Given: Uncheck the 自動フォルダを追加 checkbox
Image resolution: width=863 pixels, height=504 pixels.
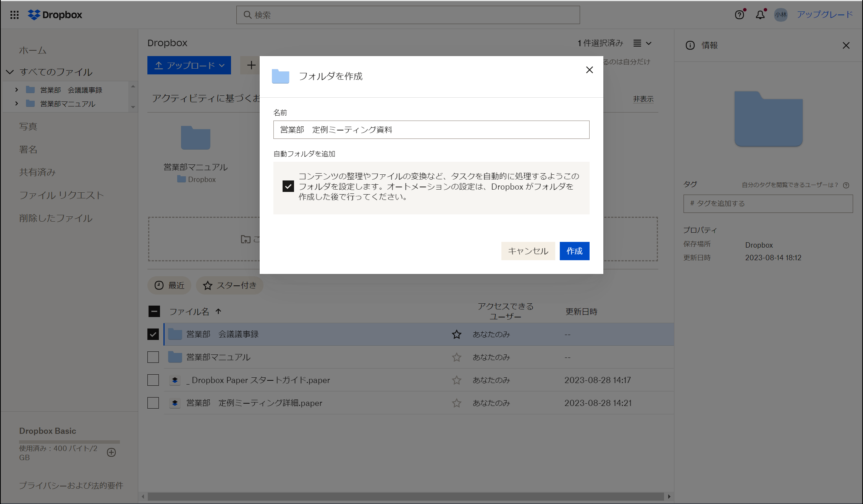Looking at the screenshot, I should tap(288, 187).
